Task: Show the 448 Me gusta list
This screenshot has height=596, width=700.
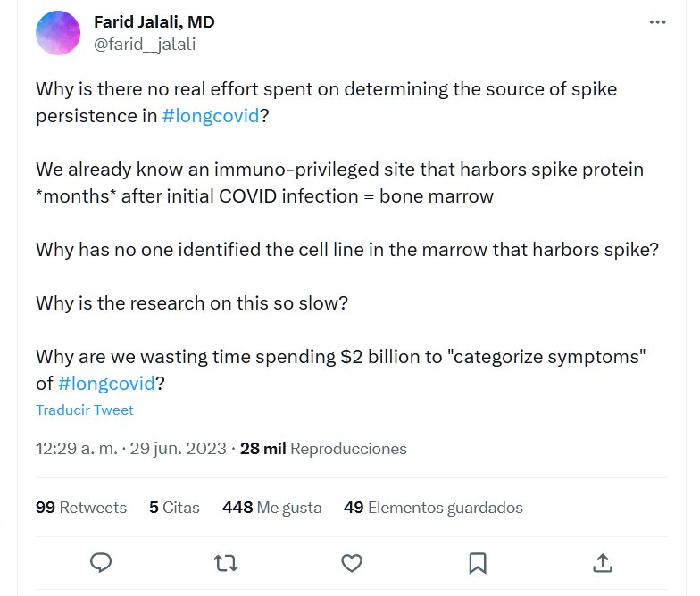Action: [x=271, y=508]
